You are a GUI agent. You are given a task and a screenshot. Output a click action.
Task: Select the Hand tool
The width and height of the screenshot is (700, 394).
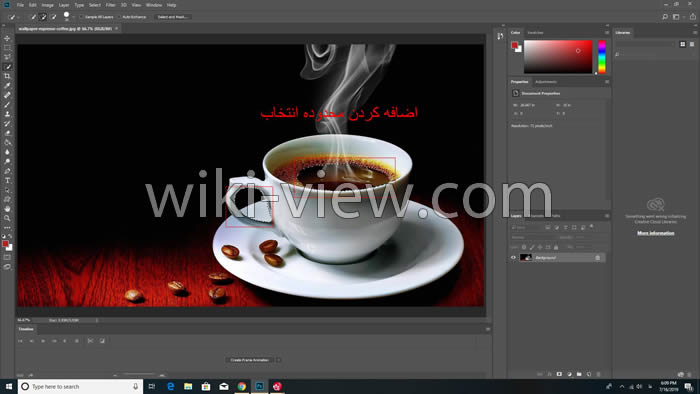pos(7,208)
